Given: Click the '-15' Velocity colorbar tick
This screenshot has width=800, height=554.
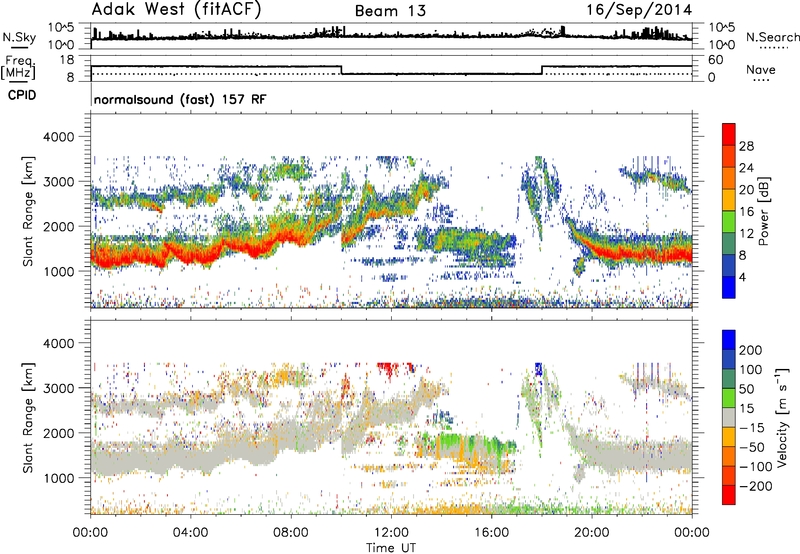Looking at the screenshot, I should [752, 427].
